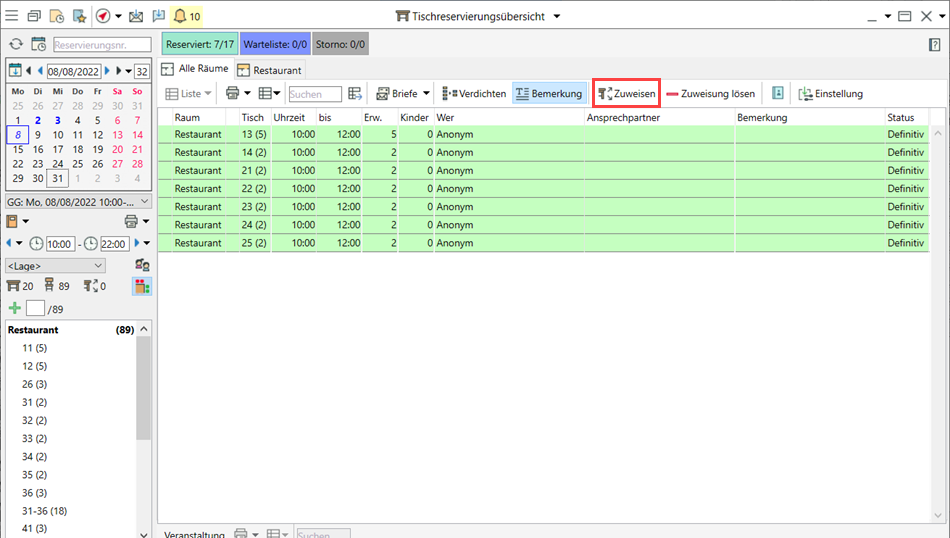Open the Einstellung settings
The height and width of the screenshot is (538, 950).
click(x=829, y=94)
